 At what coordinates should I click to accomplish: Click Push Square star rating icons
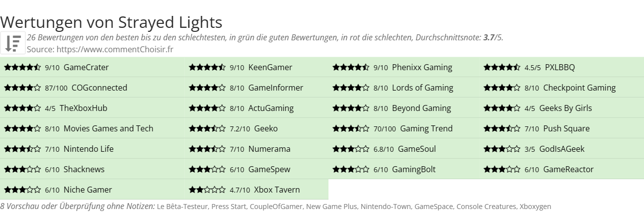[502, 128]
